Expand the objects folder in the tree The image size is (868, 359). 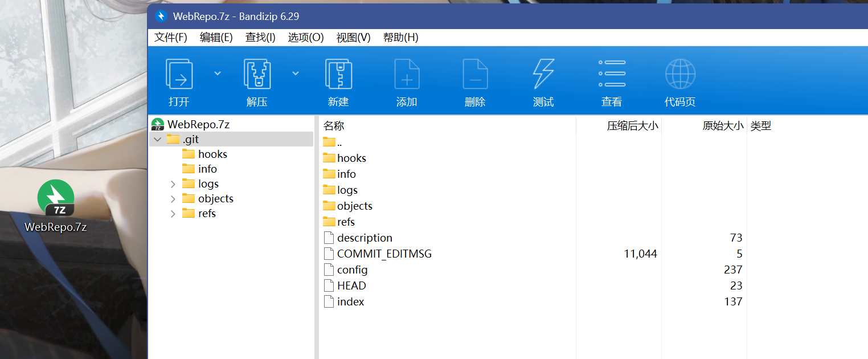[x=173, y=199]
